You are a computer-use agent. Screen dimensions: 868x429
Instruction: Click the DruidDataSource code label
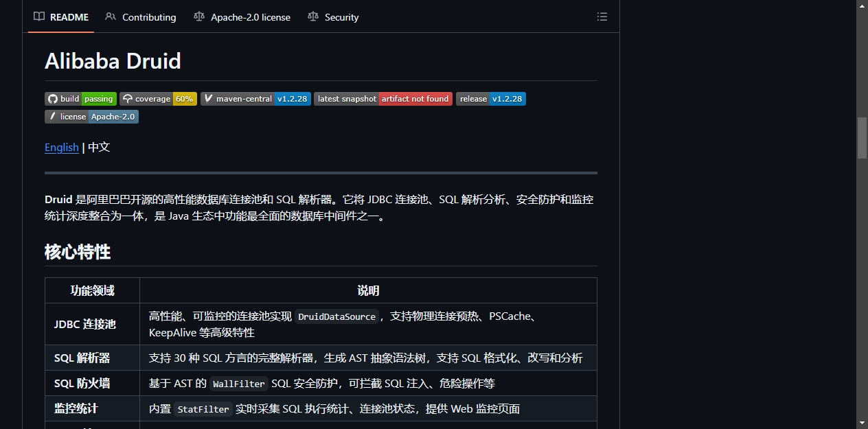point(336,316)
